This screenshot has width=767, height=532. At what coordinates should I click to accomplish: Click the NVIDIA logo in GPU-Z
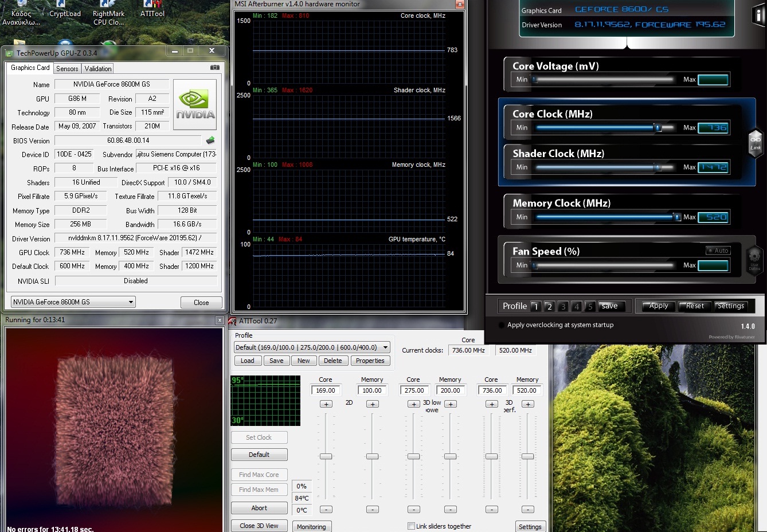click(195, 104)
